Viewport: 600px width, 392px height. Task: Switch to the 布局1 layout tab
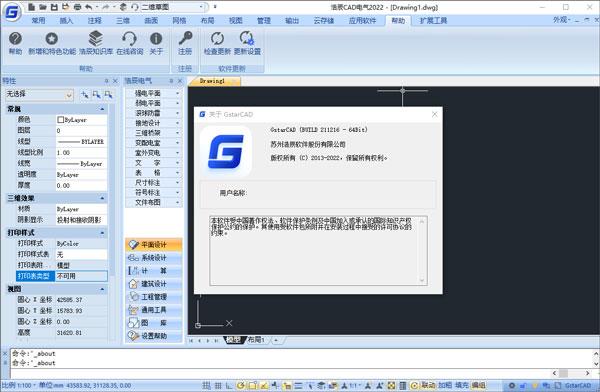(256, 340)
